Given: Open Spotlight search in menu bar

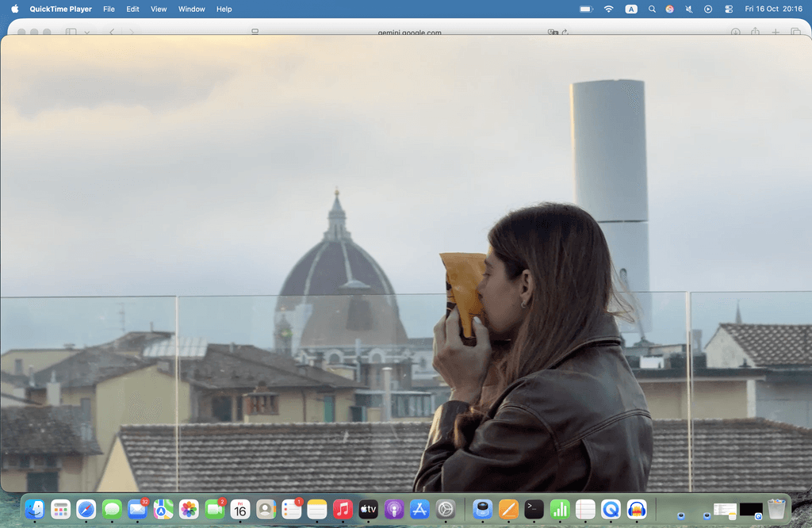Looking at the screenshot, I should (x=652, y=10).
